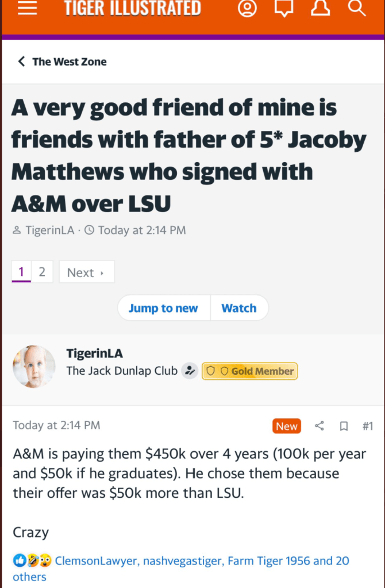This screenshot has height=588, width=385.
Task: Bookmark post #1 with the bookmark icon
Action: click(344, 426)
